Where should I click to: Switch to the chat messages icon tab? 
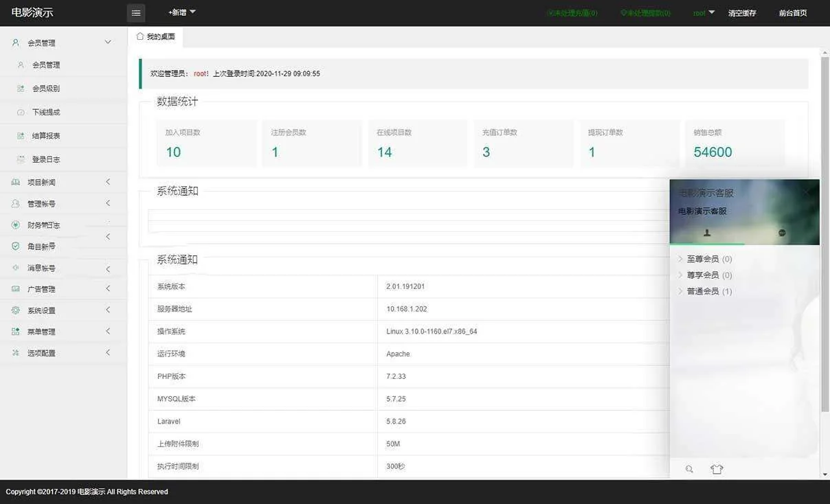[x=782, y=233]
